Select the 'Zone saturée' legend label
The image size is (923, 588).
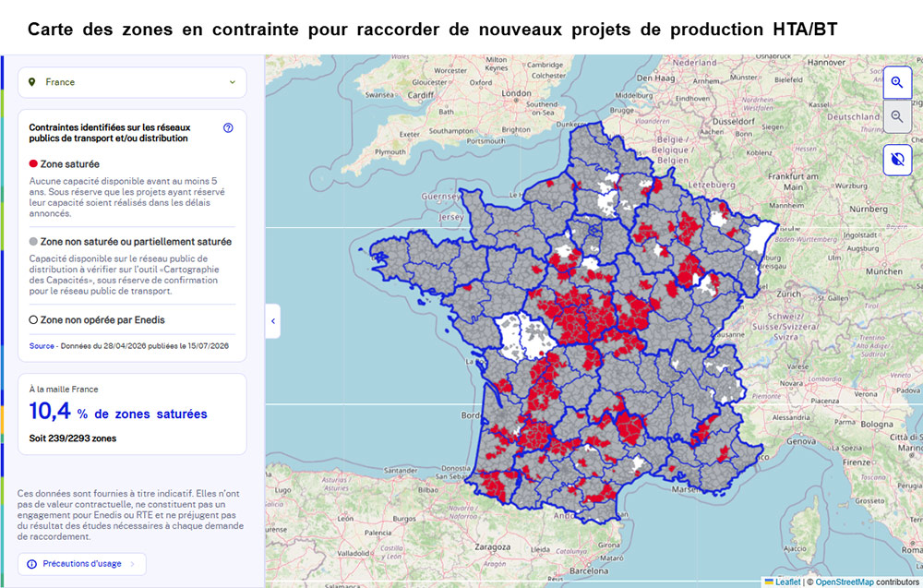70,164
